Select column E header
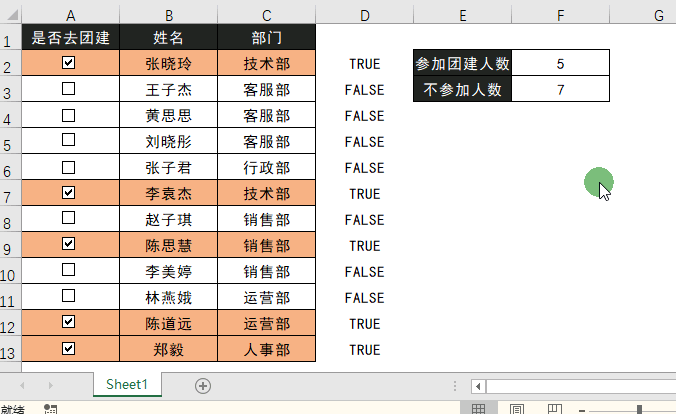Image resolution: width=676 pixels, height=414 pixels. click(462, 16)
